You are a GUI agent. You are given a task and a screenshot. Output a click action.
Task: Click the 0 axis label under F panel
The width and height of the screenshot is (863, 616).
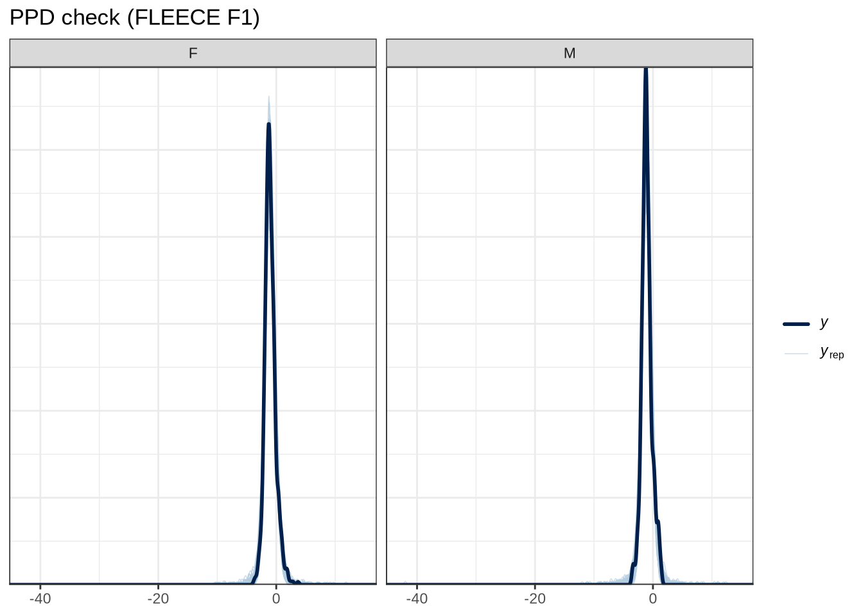click(276, 599)
